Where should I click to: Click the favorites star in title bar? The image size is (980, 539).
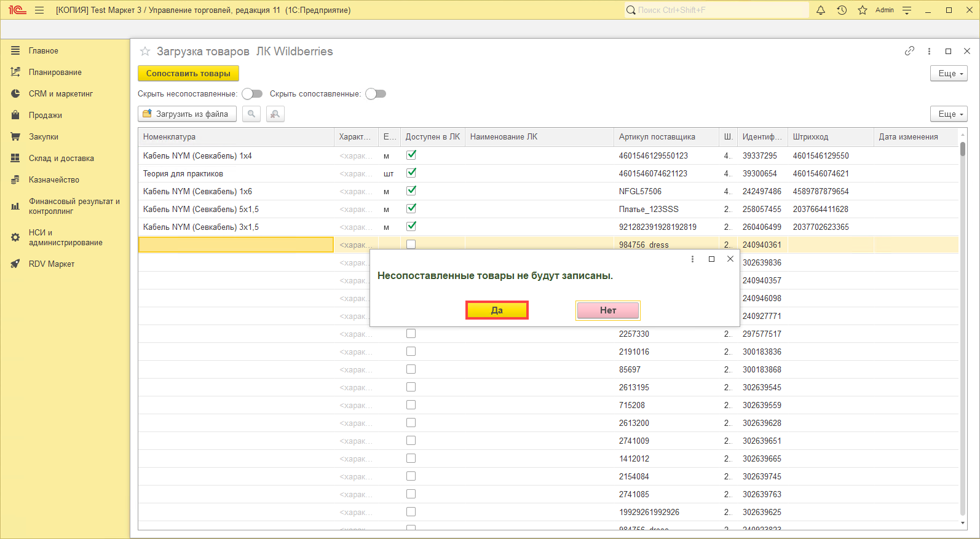[x=863, y=10]
